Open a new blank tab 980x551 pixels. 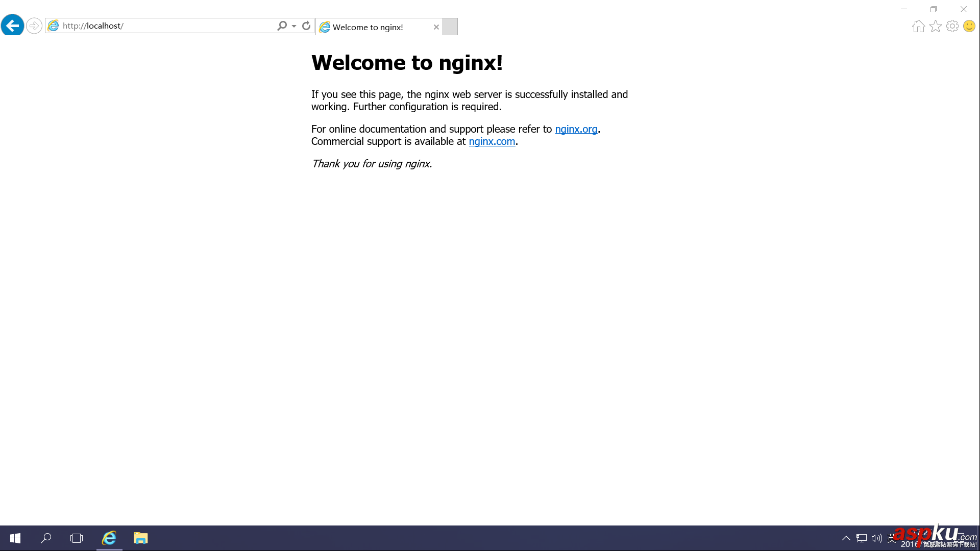(450, 27)
